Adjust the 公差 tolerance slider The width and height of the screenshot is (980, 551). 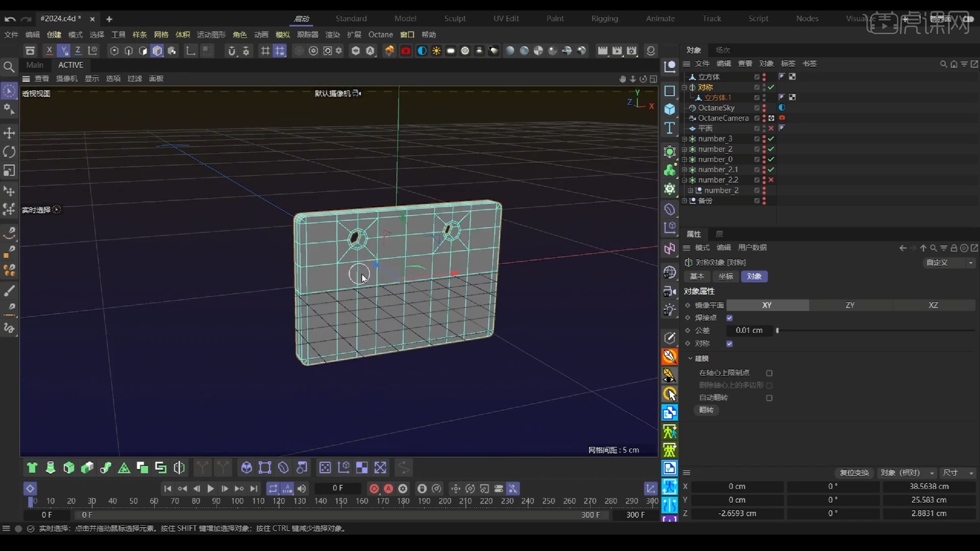(x=875, y=331)
